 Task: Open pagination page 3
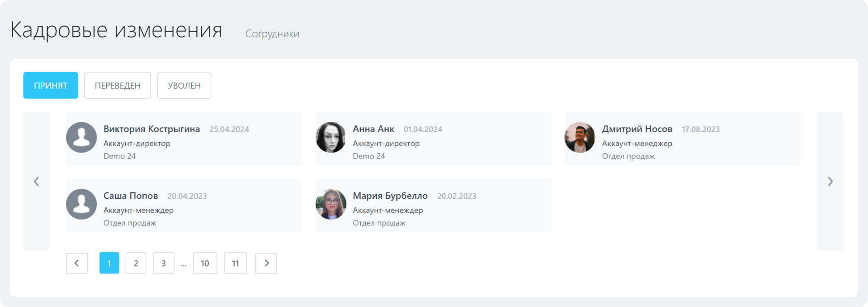164,263
